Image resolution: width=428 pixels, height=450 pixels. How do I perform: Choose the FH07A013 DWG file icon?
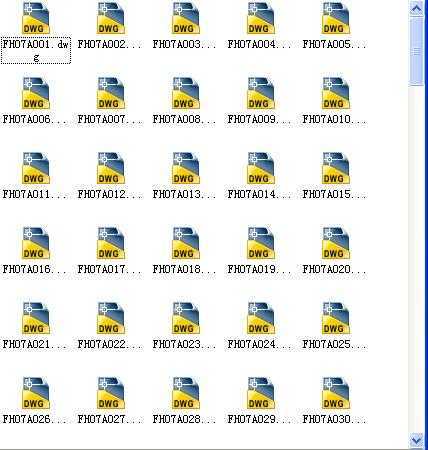[186, 168]
